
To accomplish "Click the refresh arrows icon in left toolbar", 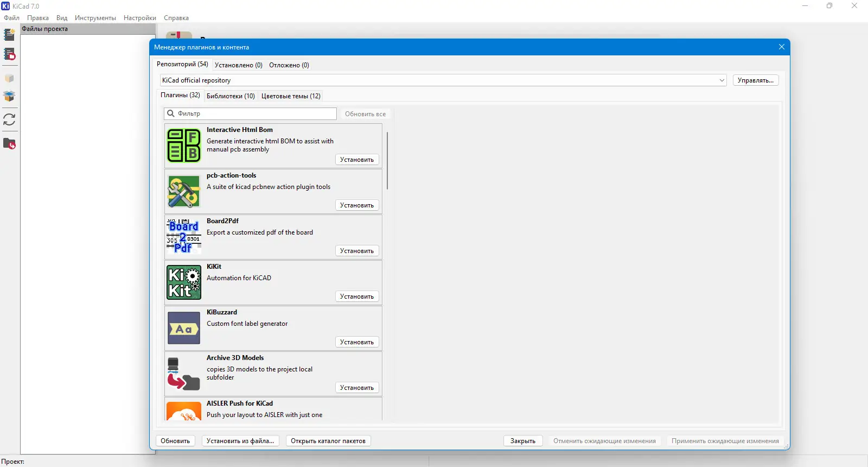I will point(9,119).
